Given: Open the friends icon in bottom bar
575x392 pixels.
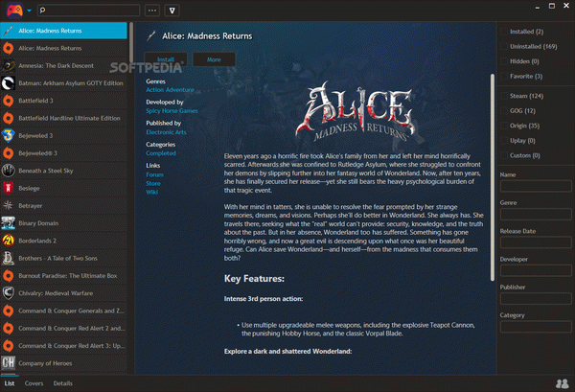Looking at the screenshot, I should [x=562, y=383].
